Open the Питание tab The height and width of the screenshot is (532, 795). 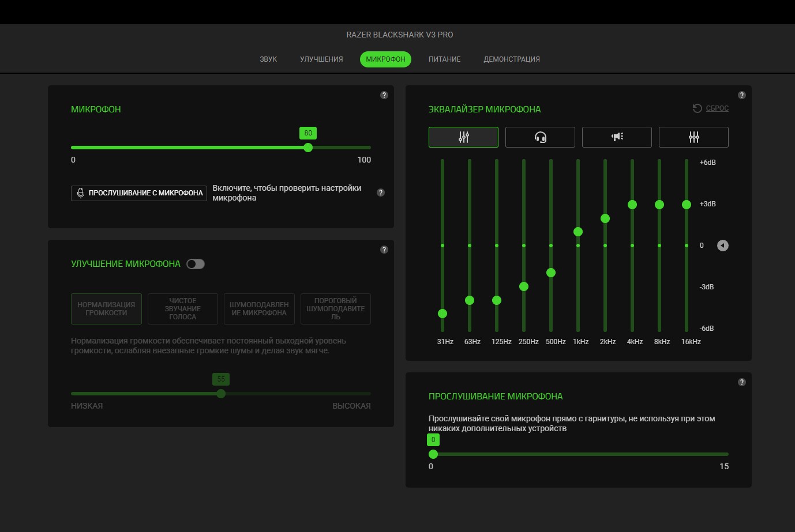point(444,59)
